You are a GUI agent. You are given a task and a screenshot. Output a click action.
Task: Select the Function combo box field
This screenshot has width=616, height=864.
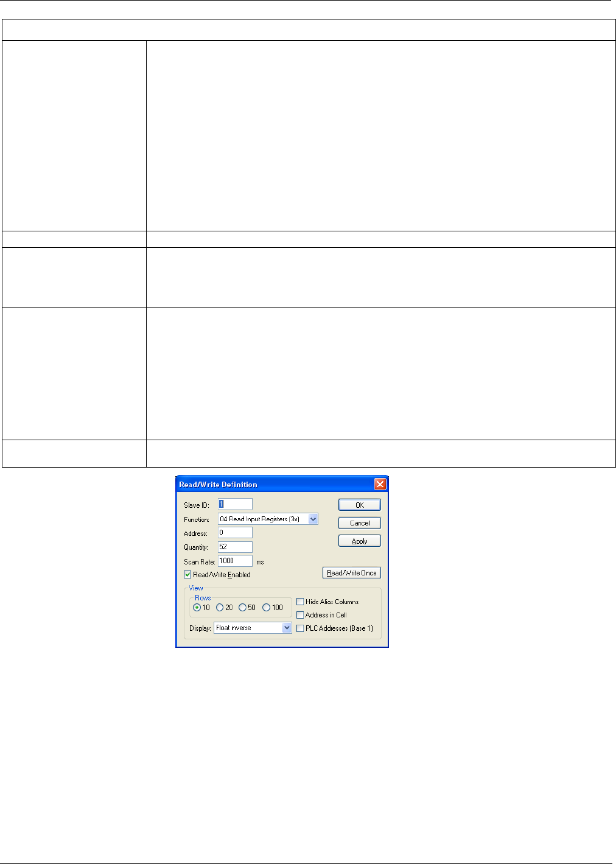coord(268,519)
